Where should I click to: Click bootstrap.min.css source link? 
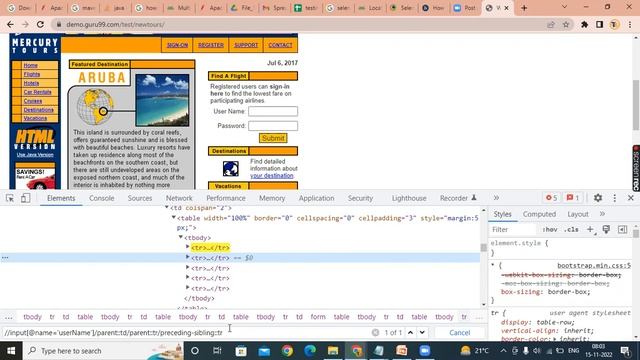click(x=594, y=265)
